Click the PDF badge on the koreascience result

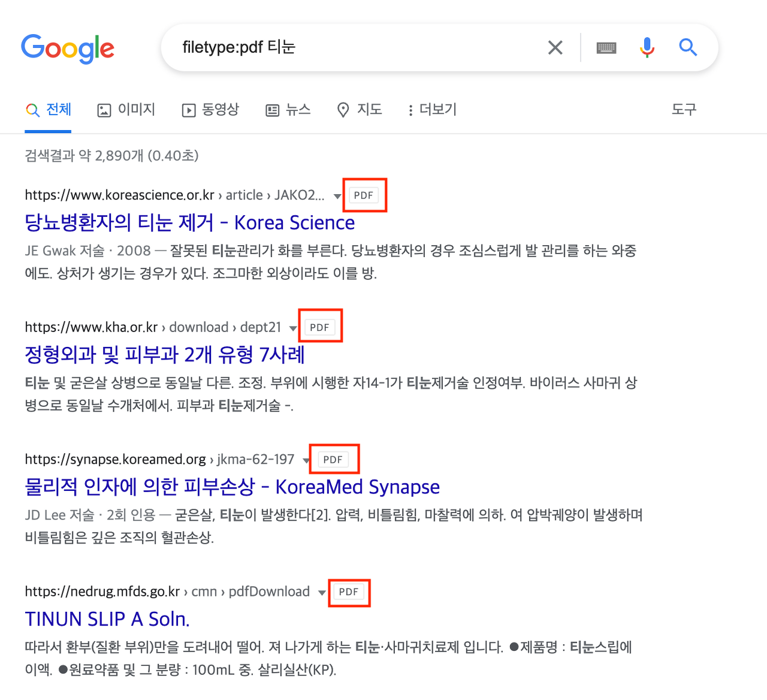pos(364,195)
